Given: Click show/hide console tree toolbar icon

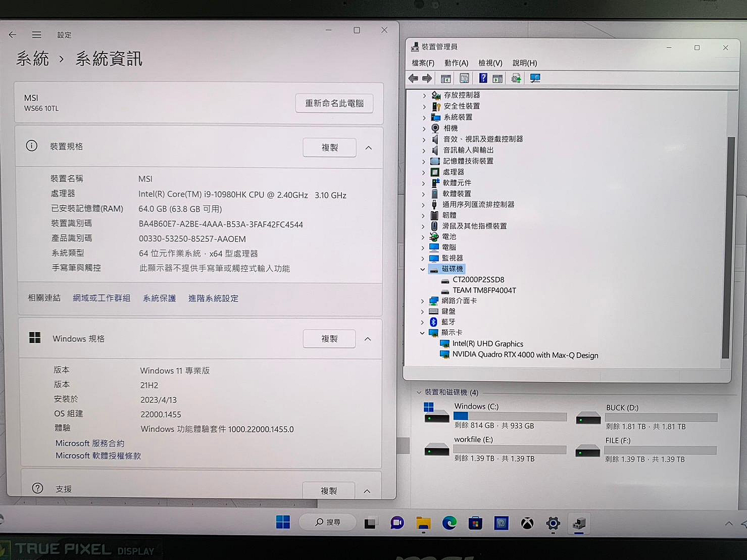Looking at the screenshot, I should click(x=445, y=78).
